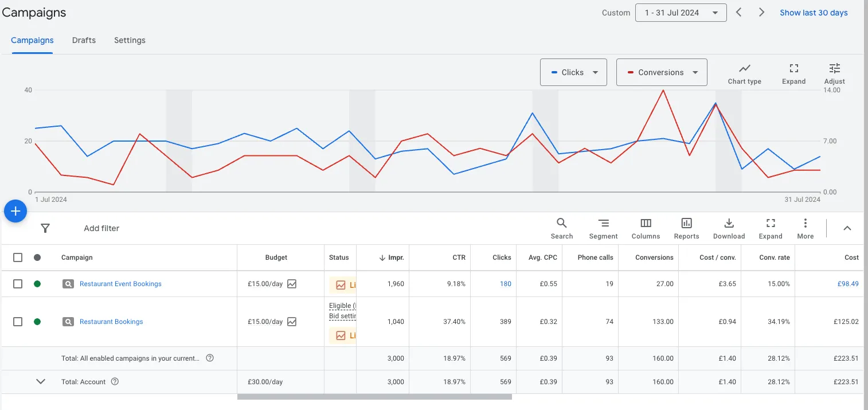Click the blue plus new campaign button
868x410 pixels.
click(x=15, y=212)
